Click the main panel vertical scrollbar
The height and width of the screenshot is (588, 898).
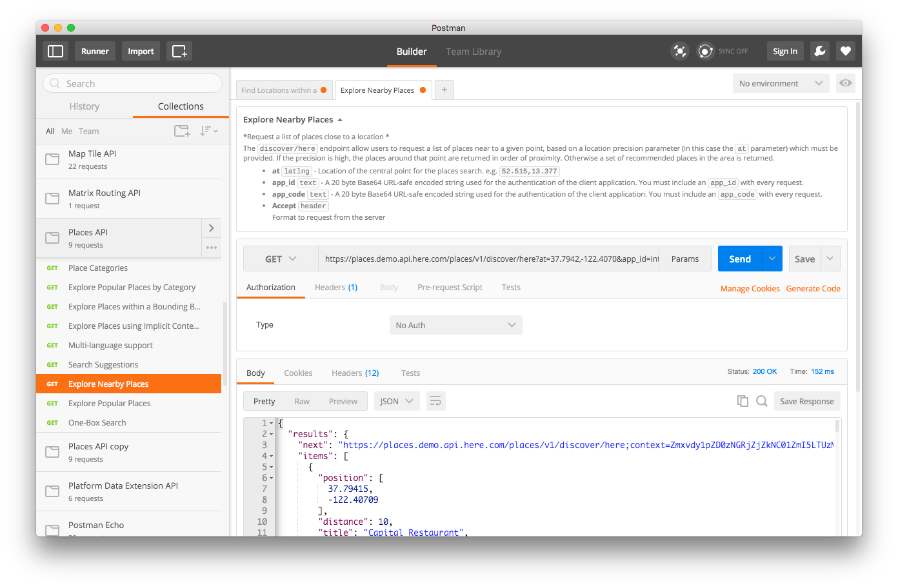click(858, 246)
